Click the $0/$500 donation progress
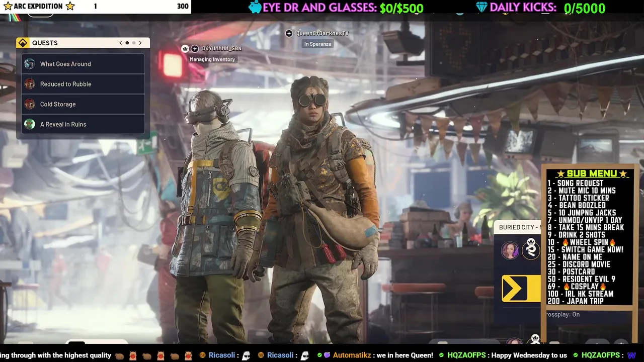The image size is (644, 362). (x=401, y=8)
